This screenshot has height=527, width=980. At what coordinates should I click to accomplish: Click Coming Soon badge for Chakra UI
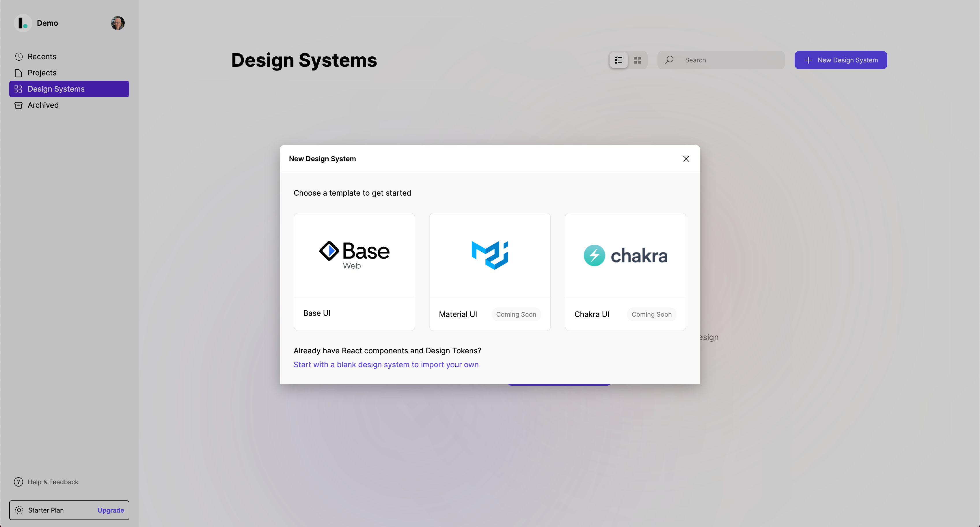click(651, 314)
